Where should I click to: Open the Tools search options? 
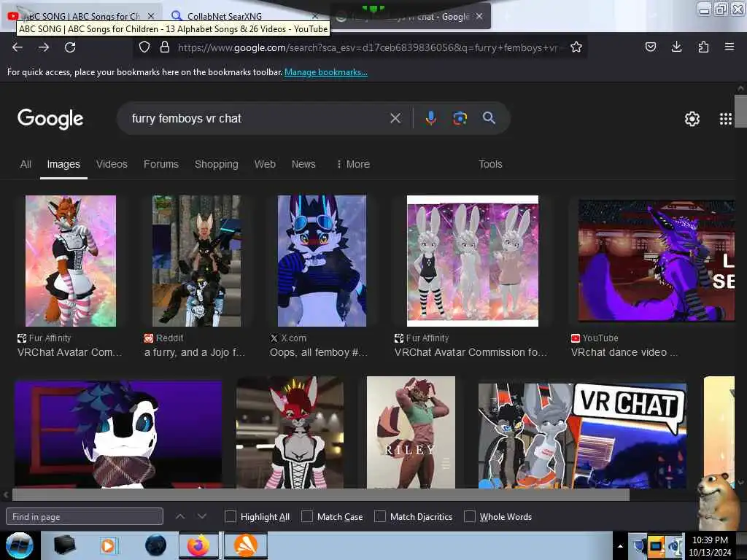click(x=490, y=164)
